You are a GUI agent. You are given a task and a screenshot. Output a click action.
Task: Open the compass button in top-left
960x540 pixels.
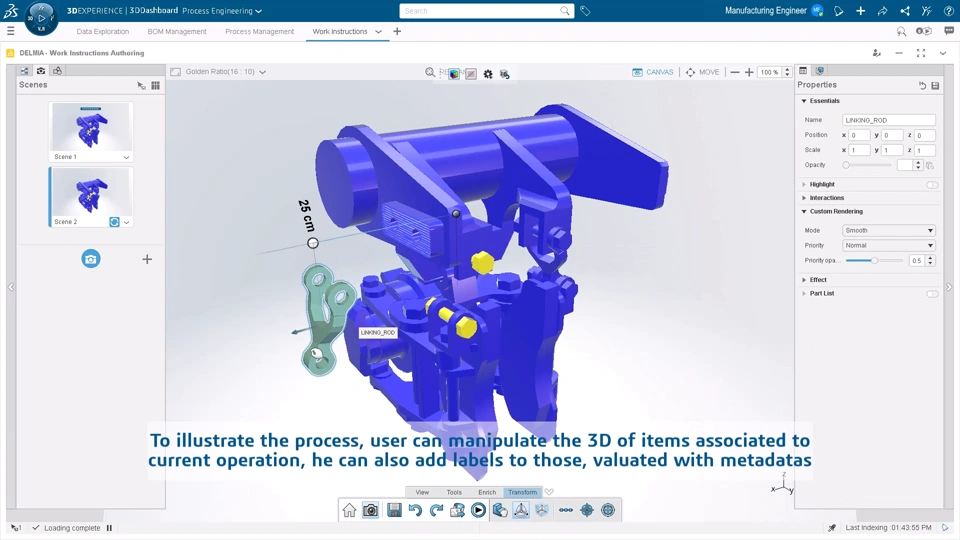pos(41,18)
